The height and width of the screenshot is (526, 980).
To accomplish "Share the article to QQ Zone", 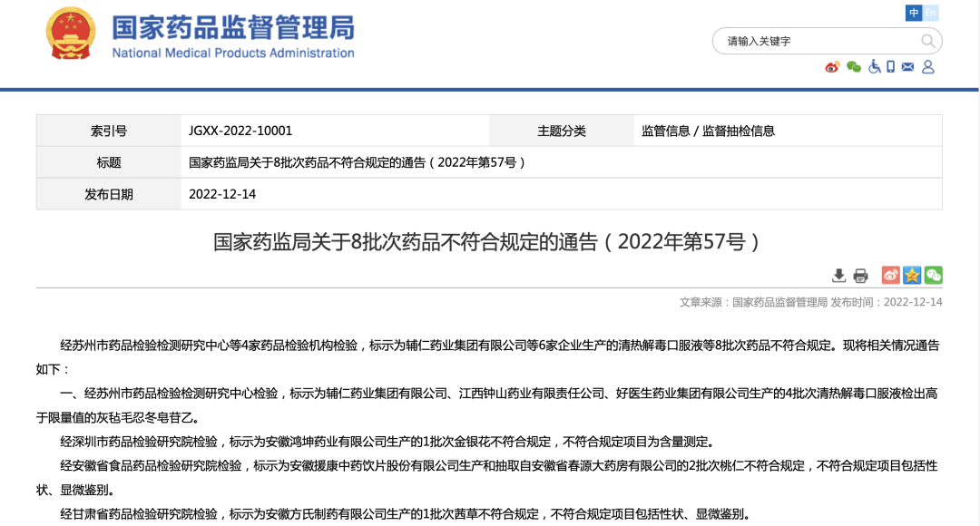I will coord(911,275).
